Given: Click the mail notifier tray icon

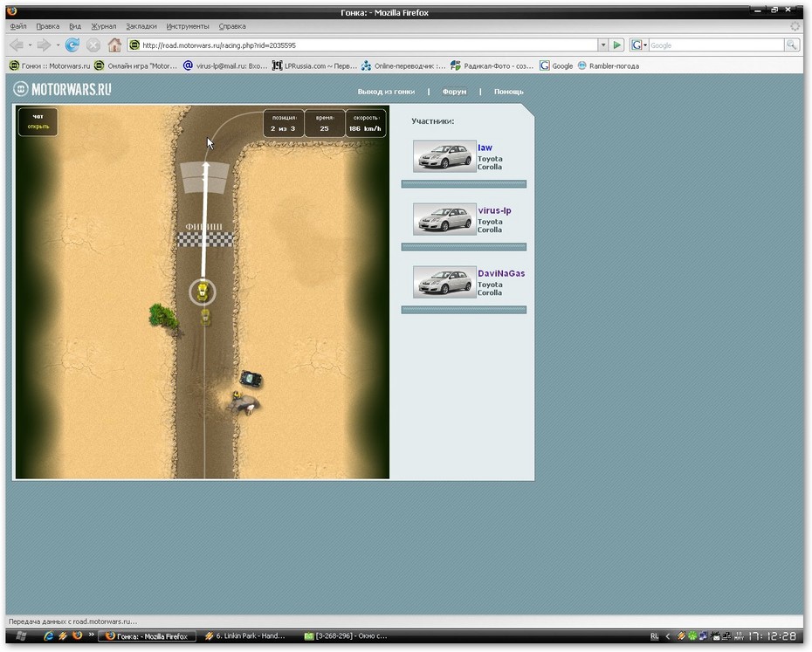Looking at the screenshot, I should 715,636.
